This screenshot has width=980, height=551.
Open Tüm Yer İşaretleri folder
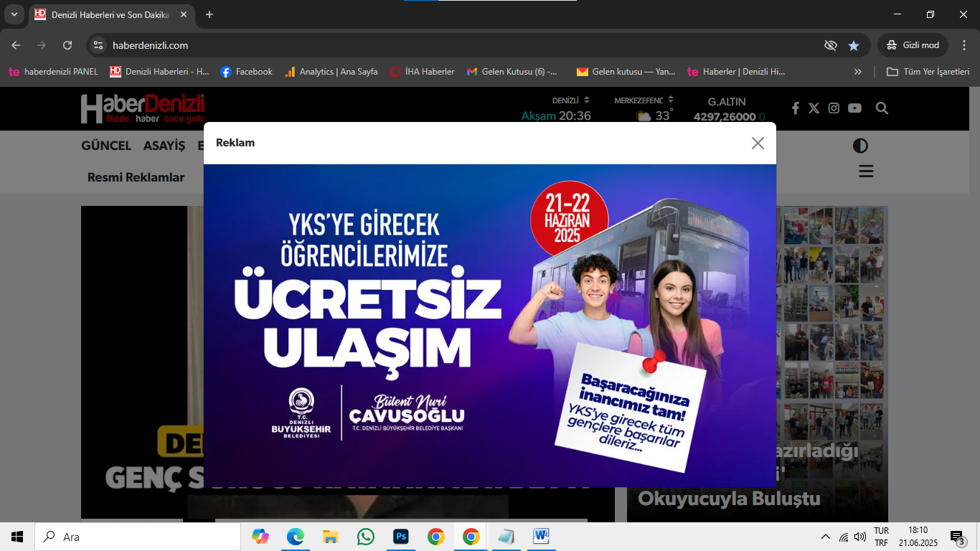928,72
